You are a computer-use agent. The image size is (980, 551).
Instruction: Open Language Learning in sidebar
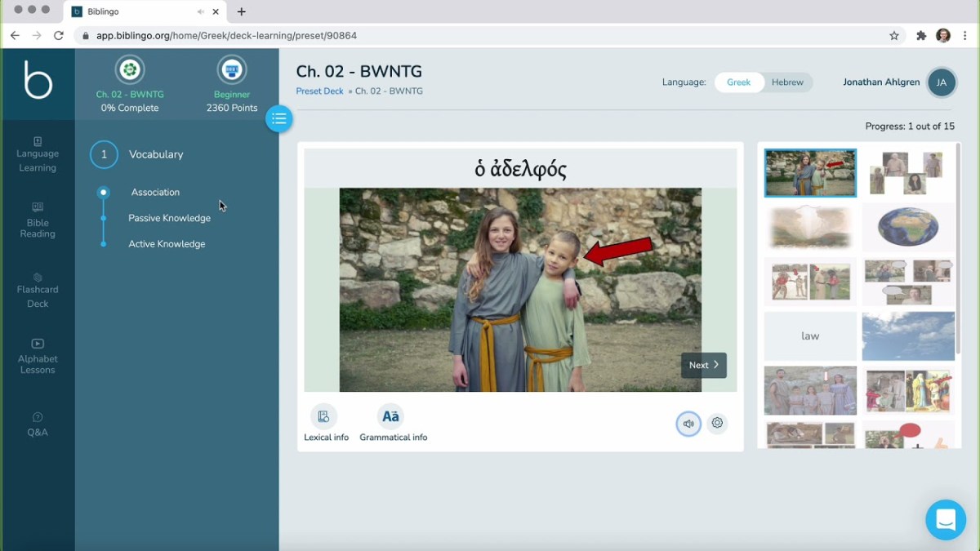pyautogui.click(x=38, y=154)
